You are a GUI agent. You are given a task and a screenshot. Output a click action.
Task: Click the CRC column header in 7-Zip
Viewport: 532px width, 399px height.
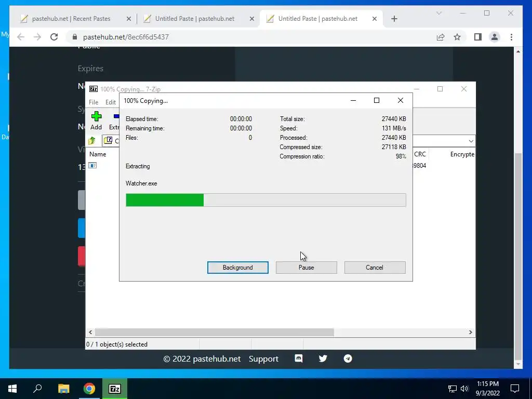pos(420,154)
